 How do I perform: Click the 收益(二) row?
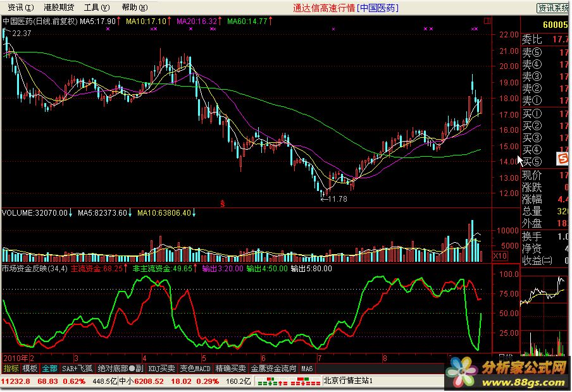[x=545, y=260]
